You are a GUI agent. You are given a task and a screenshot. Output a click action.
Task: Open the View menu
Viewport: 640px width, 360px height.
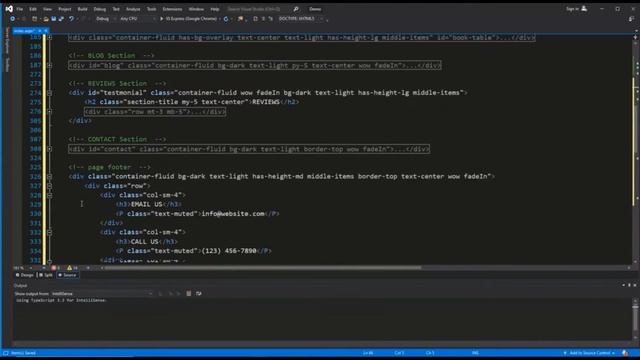pyautogui.click(x=47, y=9)
